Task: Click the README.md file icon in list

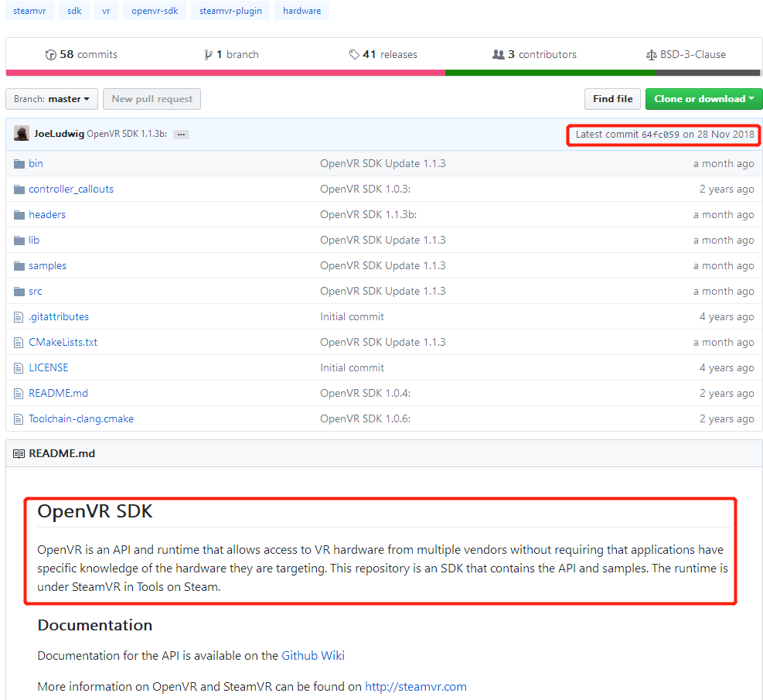Action: [x=19, y=394]
